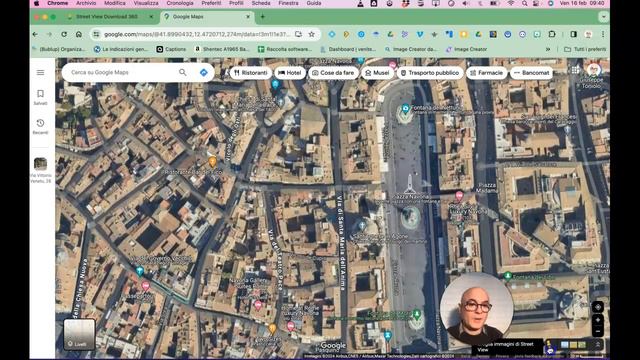Open the Cronologia menu

[180, 3]
